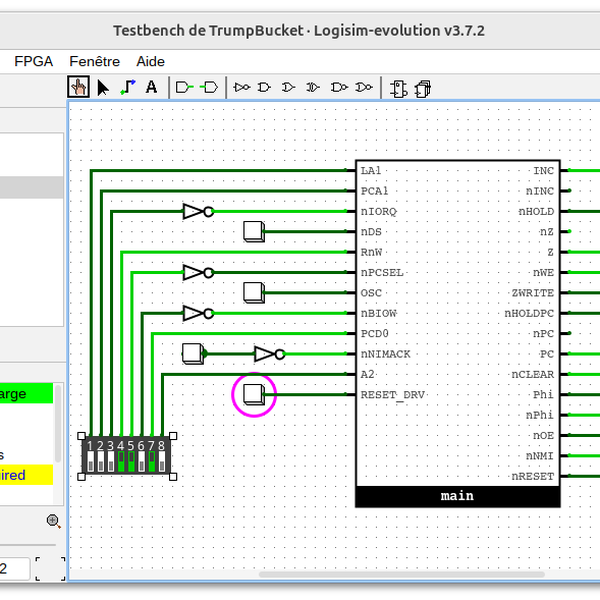The width and height of the screenshot is (600, 600).
Task: Click the A2 input label
Action: point(367,374)
